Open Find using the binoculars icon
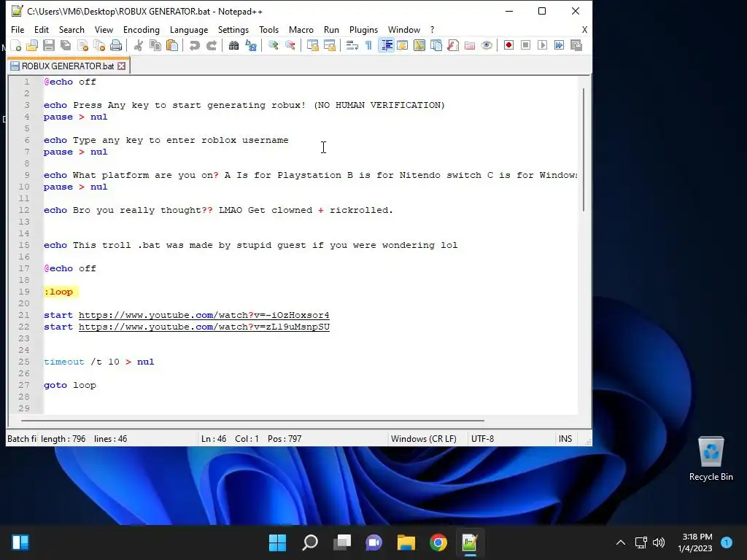 [234, 46]
